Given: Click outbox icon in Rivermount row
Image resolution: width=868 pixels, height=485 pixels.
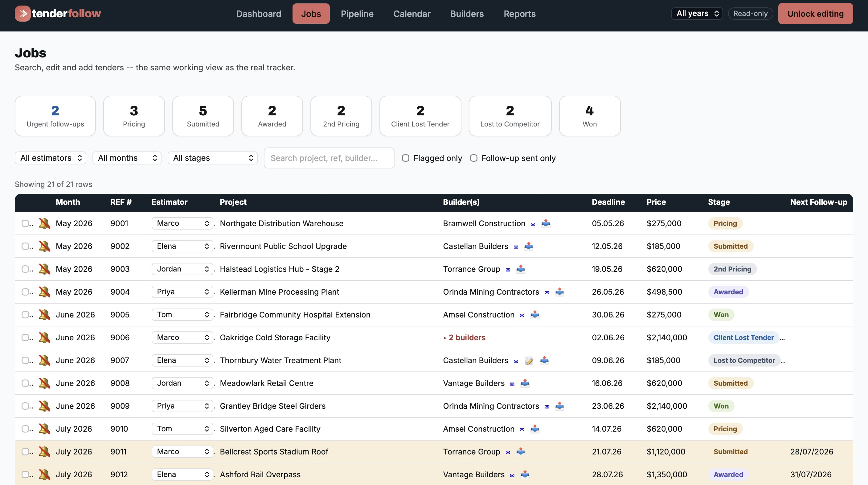Looking at the screenshot, I should 528,246.
